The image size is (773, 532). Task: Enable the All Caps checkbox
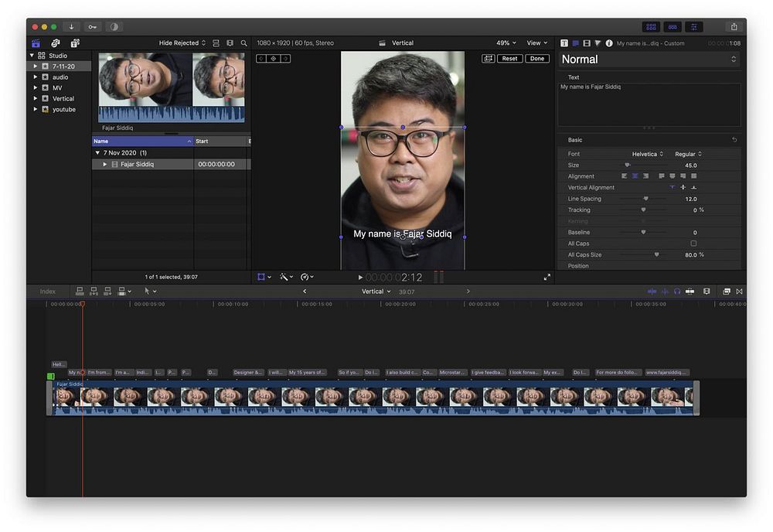[693, 244]
